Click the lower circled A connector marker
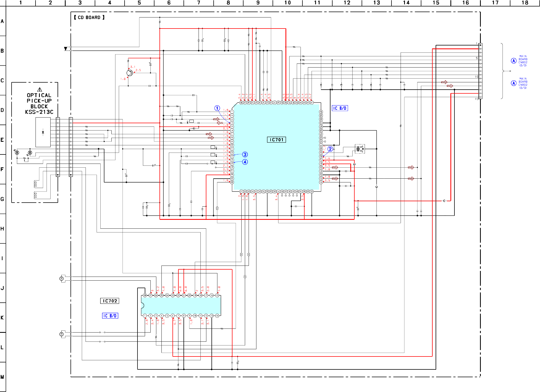Screen dimensions: 540x392 pos(514,83)
